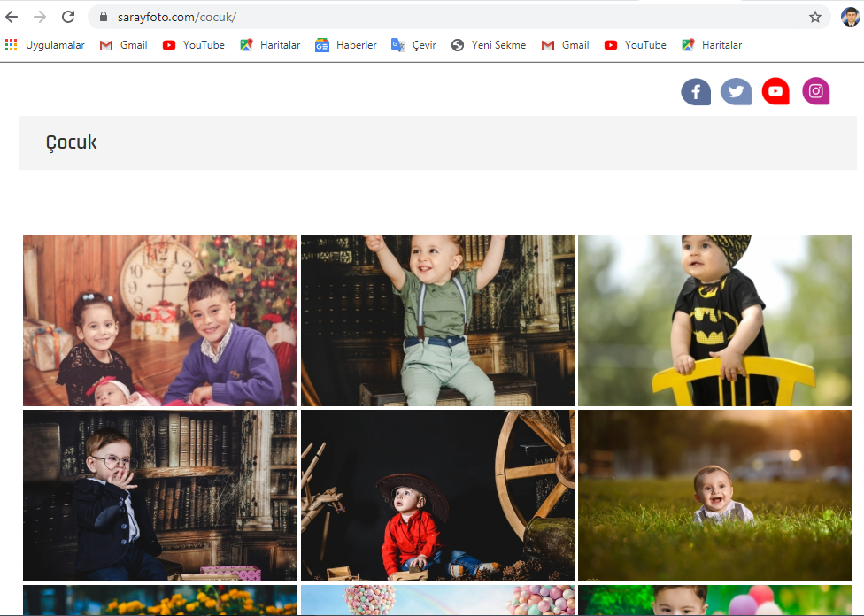
Task: Click the padlock site security icon
Action: (x=103, y=17)
